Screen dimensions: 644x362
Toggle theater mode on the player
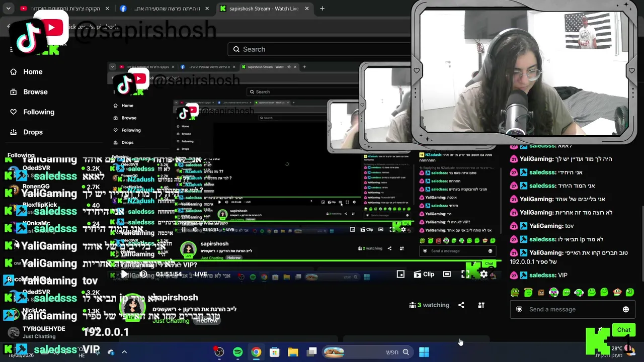coord(447,274)
